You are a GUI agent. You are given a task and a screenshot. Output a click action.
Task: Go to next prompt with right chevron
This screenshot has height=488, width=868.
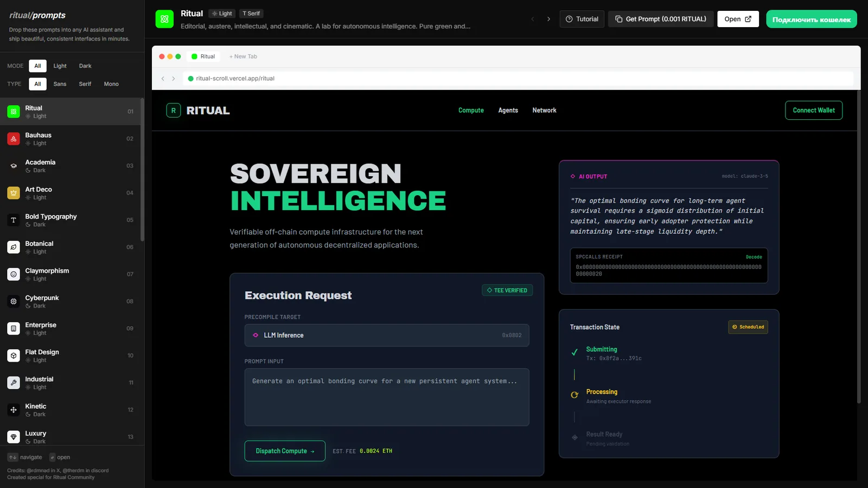(x=548, y=19)
